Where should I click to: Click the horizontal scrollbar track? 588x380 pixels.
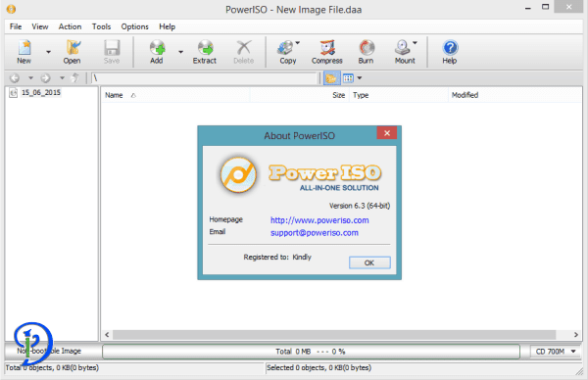334,335
